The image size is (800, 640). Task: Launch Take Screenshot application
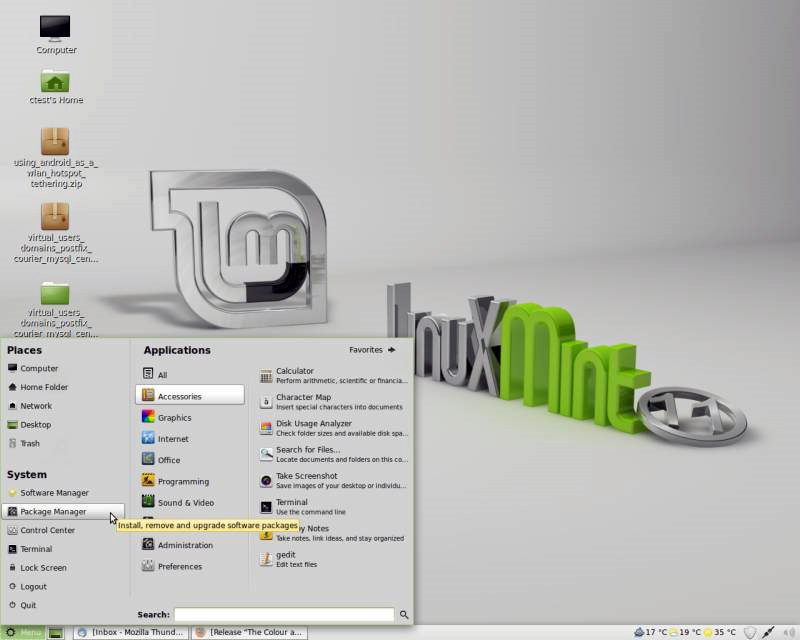point(333,480)
